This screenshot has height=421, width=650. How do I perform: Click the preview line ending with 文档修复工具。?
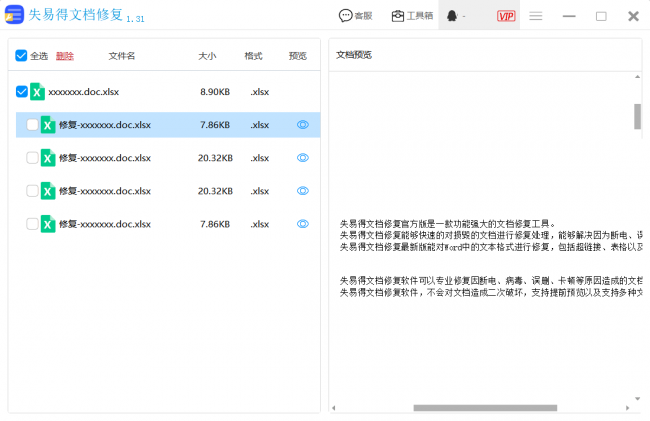[448, 224]
